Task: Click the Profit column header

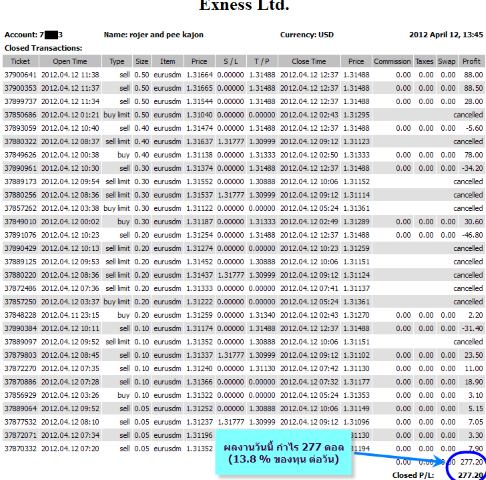Action: point(471,61)
